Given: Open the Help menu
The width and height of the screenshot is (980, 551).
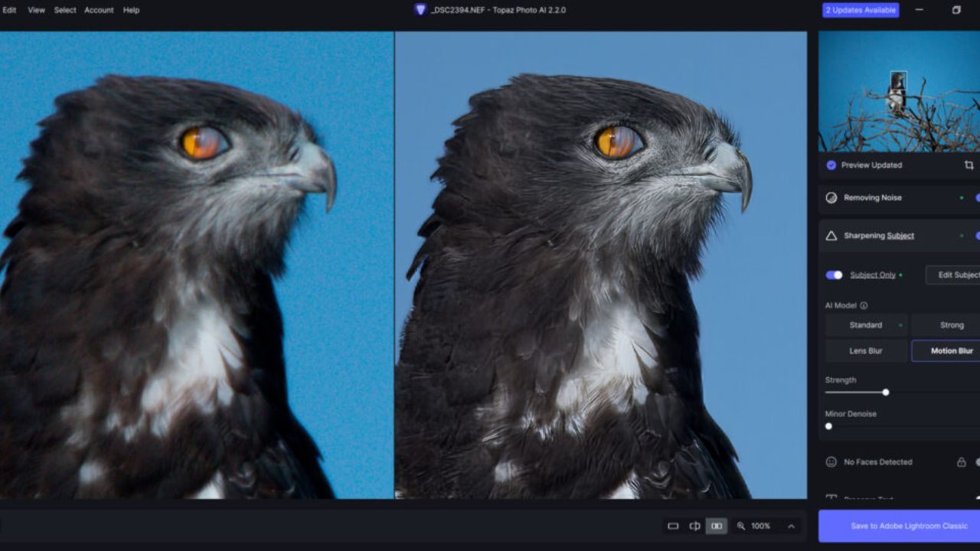Looking at the screenshot, I should tap(132, 10).
